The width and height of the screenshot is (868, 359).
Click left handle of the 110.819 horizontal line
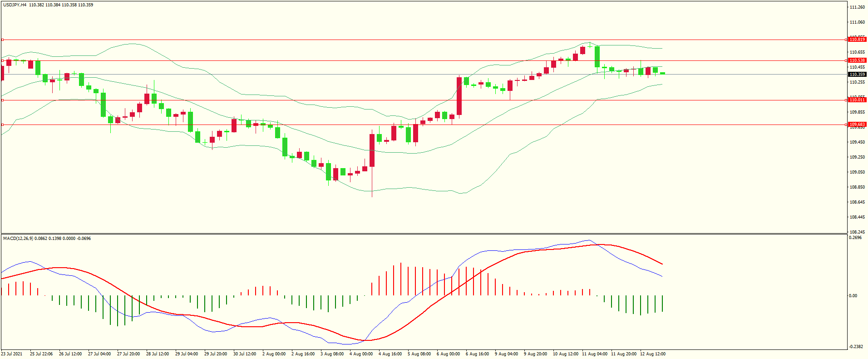[2, 40]
